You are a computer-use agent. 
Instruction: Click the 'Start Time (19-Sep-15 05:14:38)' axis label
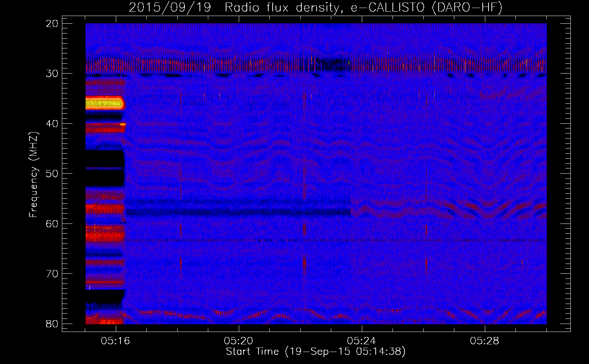(x=316, y=352)
